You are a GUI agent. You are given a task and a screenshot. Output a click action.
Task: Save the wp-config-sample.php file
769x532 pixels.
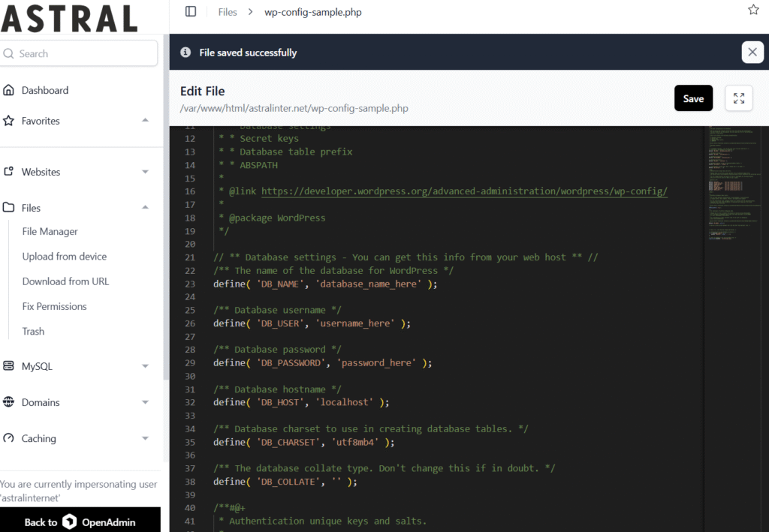pyautogui.click(x=693, y=98)
